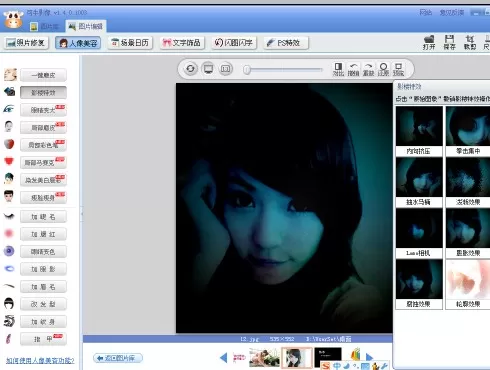Click the 加睫毛 add eyelashes button

[x=43, y=217]
